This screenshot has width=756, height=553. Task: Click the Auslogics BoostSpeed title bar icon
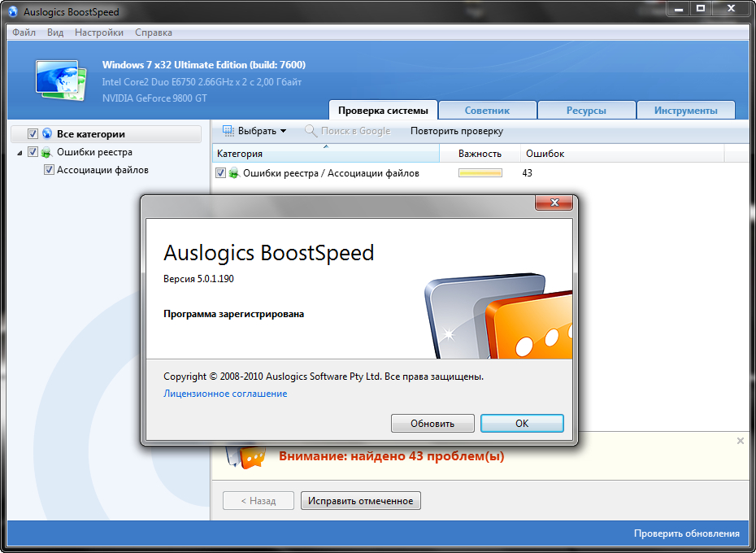tap(13, 11)
